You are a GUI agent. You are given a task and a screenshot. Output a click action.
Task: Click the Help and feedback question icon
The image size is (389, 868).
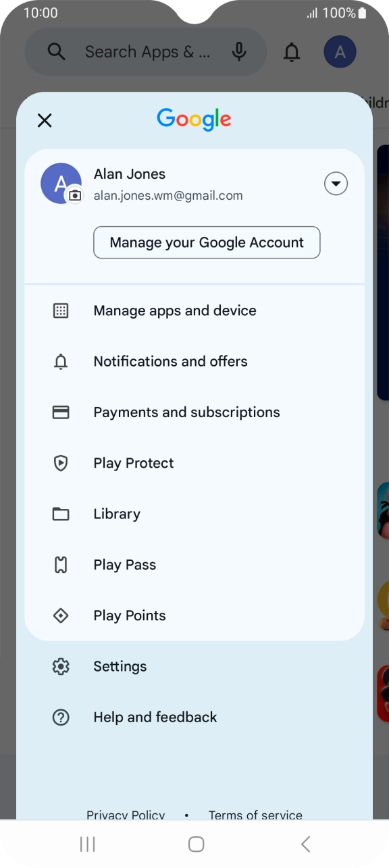click(61, 717)
